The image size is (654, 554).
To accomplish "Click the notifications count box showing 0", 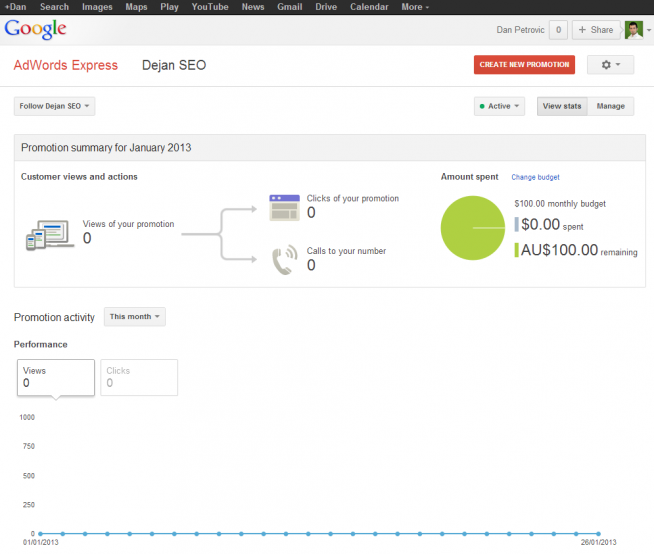I will click(558, 30).
